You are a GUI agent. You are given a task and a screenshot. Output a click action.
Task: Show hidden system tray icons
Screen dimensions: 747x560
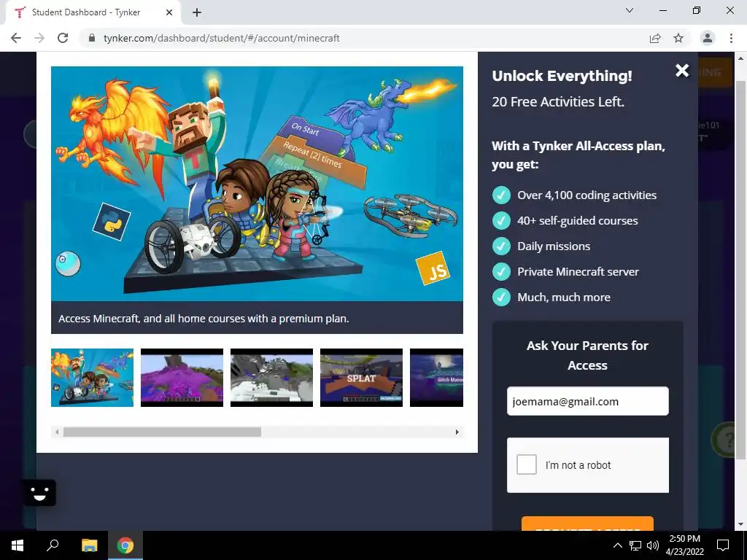(617, 545)
